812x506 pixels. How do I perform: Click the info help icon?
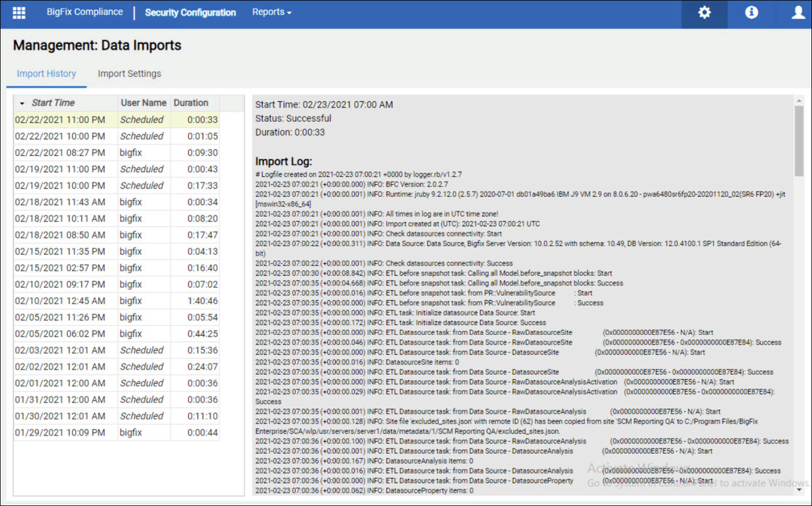(x=751, y=13)
